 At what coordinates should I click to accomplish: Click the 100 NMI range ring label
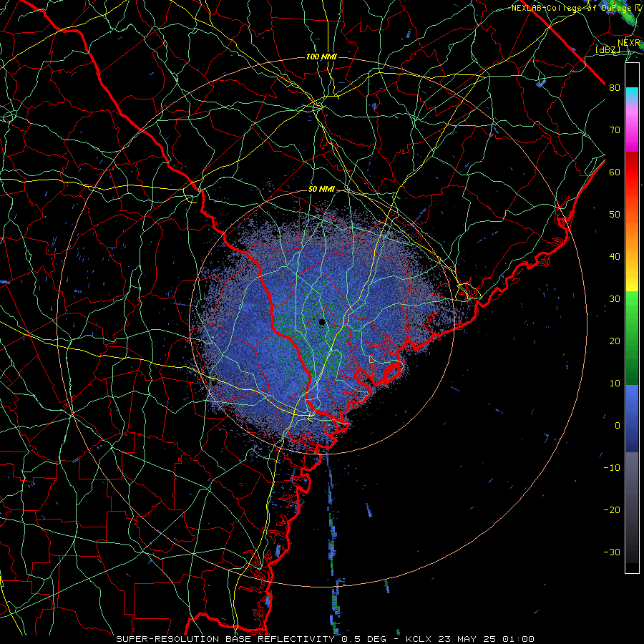point(321,57)
